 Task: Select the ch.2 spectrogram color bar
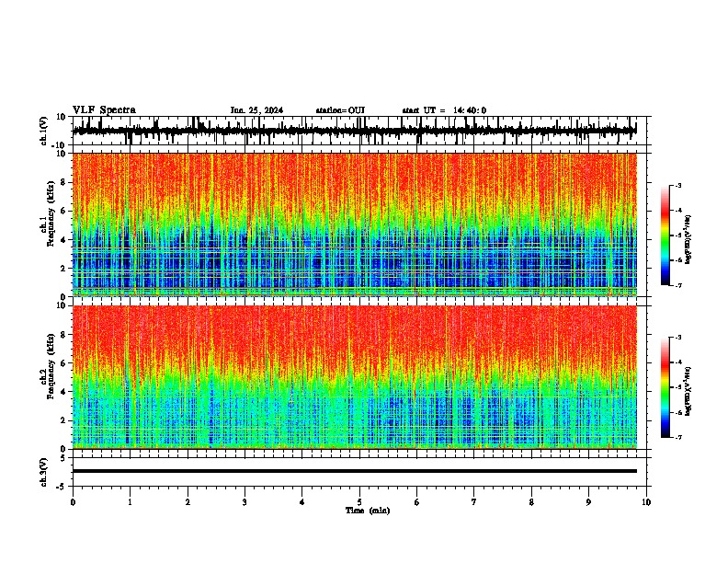point(665,387)
